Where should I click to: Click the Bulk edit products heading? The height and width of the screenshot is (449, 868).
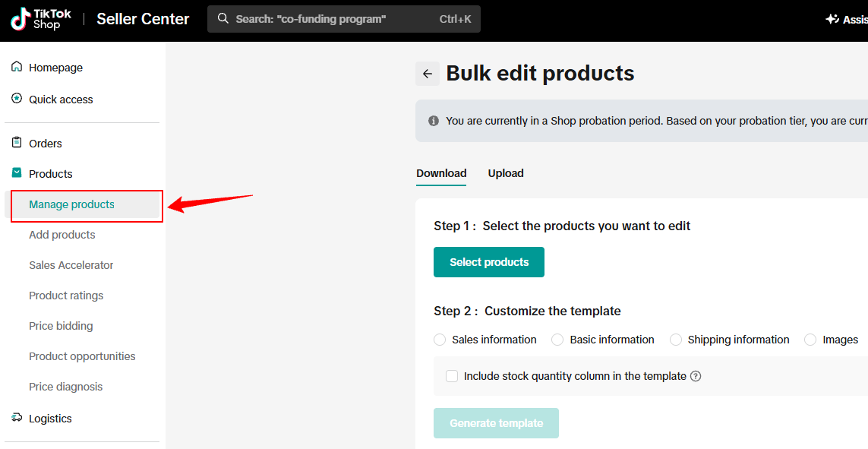click(540, 73)
